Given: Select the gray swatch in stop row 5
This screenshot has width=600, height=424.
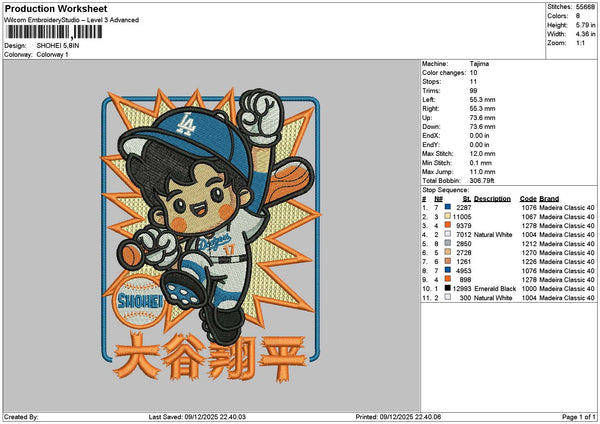Looking at the screenshot, I should [x=447, y=243].
